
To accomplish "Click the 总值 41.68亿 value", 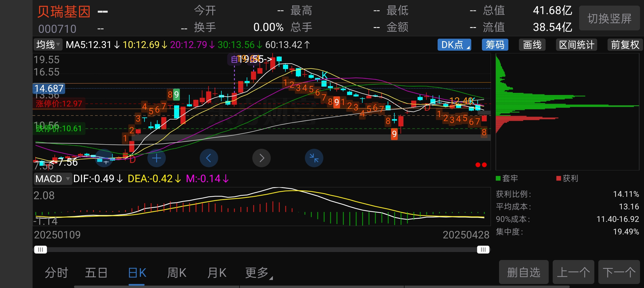I will coord(552,11).
